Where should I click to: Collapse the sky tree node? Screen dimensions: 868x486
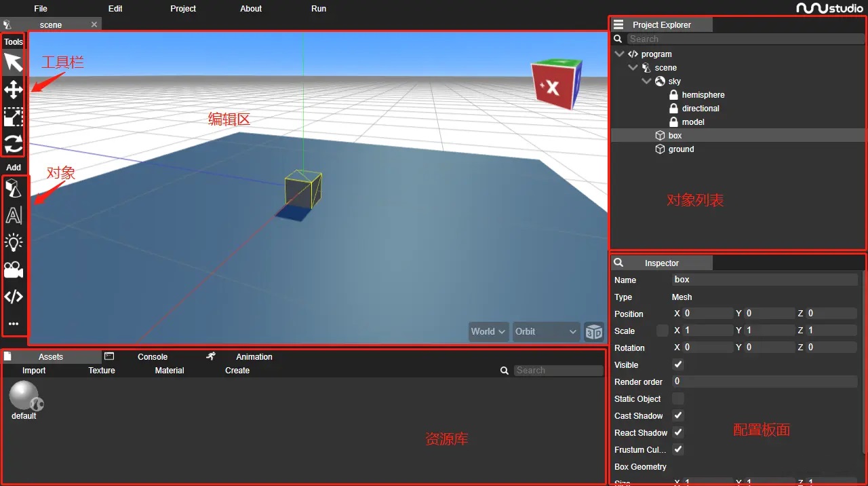tap(647, 81)
